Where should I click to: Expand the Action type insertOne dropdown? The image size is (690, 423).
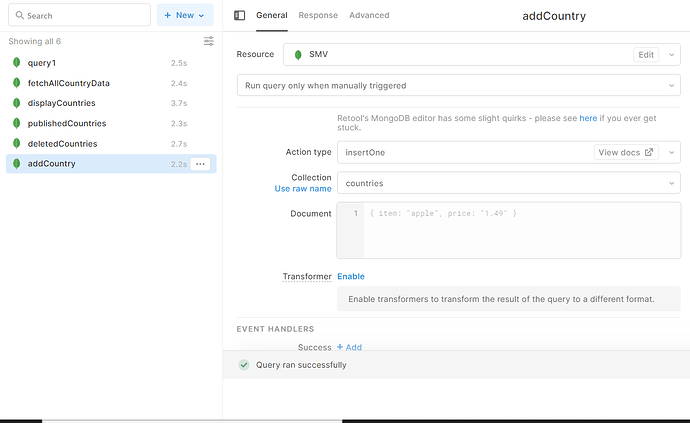672,153
